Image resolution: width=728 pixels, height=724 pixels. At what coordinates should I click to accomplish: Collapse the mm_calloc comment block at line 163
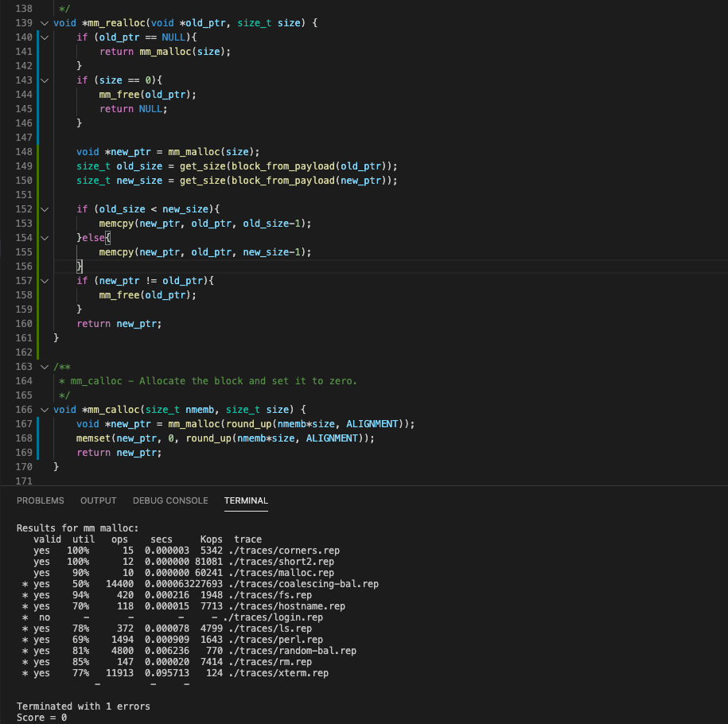coord(45,367)
